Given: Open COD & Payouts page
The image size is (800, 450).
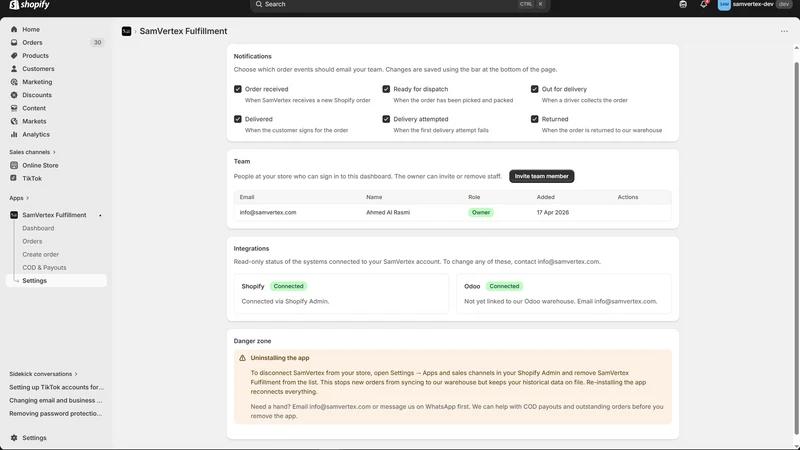Looking at the screenshot, I should point(44,268).
